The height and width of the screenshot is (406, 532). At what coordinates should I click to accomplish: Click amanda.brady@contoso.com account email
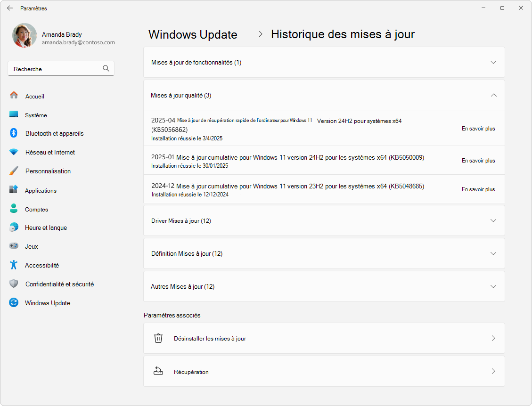pos(78,42)
